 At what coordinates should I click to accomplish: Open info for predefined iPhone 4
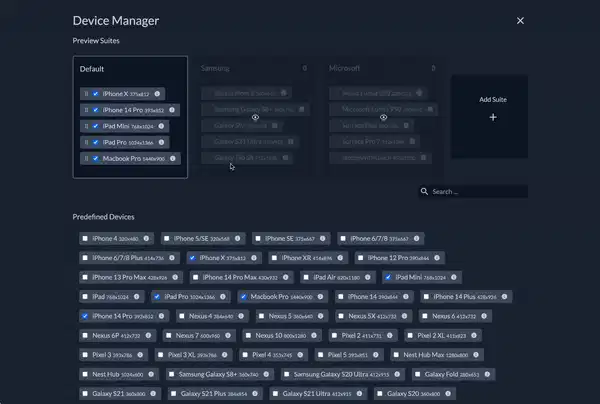[x=147, y=238]
